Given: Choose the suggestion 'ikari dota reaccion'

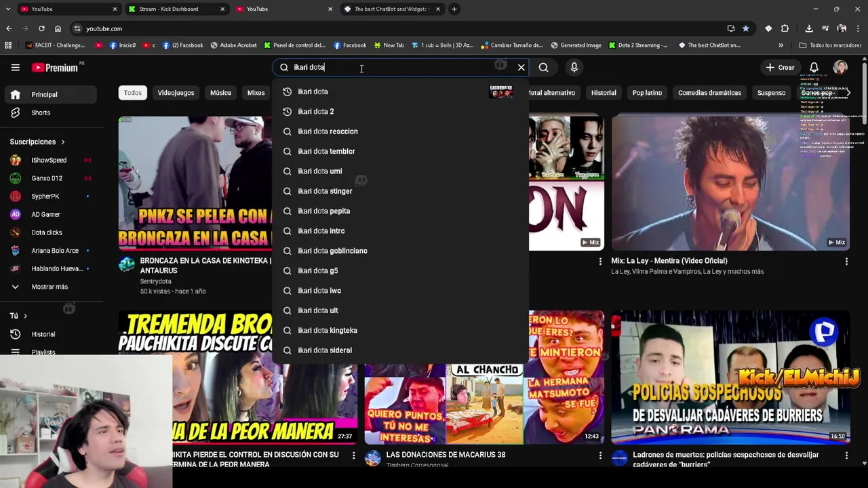Looking at the screenshot, I should pos(400,131).
